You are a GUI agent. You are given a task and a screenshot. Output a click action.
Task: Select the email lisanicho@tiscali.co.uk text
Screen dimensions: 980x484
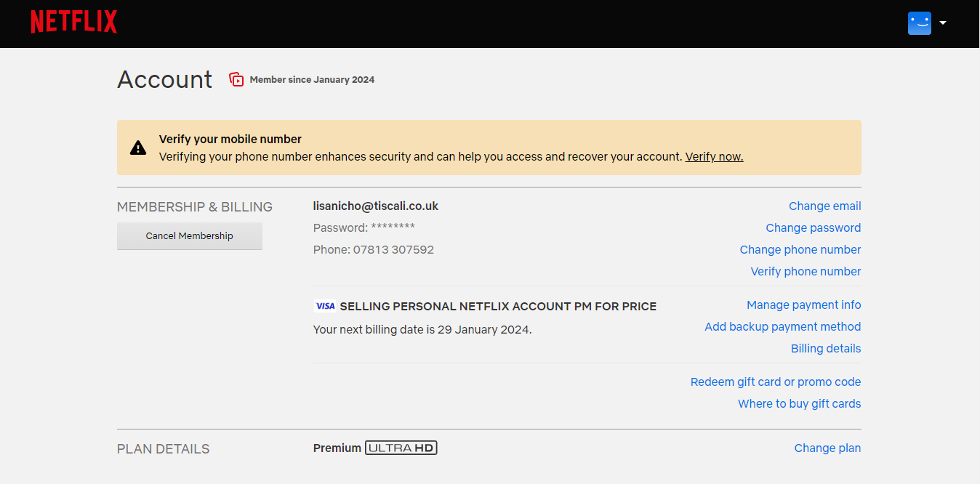[376, 206]
